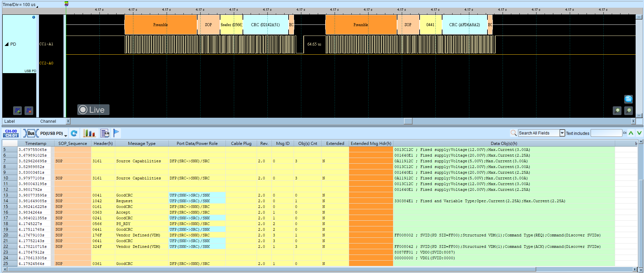Select the CC2-A0 channel label
The width and height of the screenshot is (644, 273).
(x=46, y=63)
